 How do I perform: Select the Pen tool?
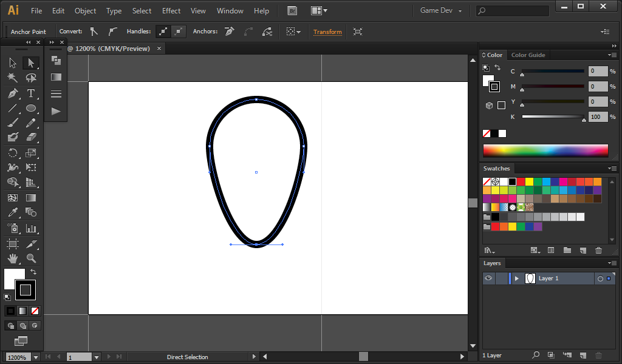click(x=13, y=93)
